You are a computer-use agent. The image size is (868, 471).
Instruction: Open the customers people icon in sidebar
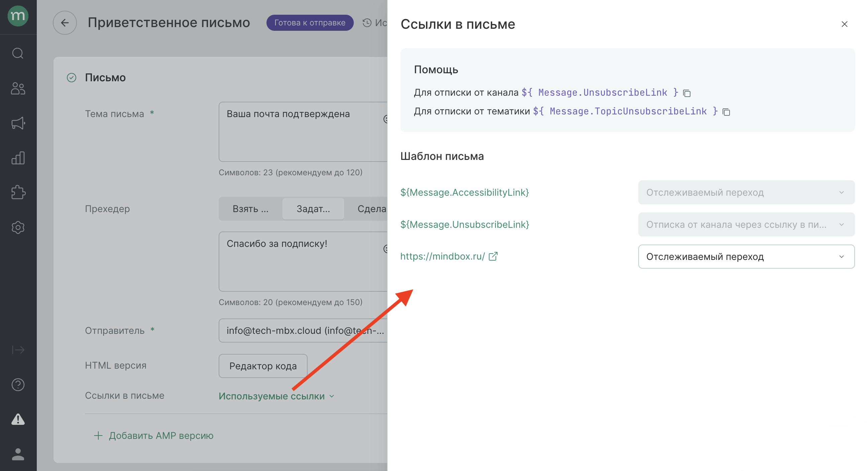pos(18,88)
